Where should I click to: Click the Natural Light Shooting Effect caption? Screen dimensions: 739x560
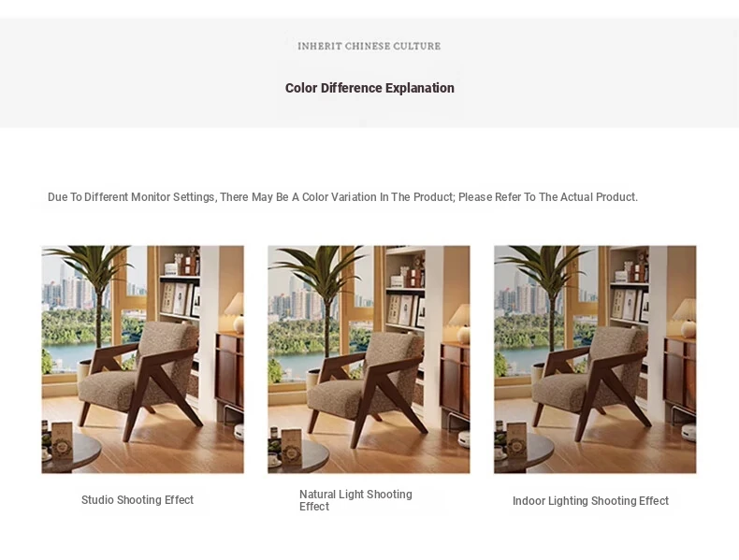(x=355, y=500)
